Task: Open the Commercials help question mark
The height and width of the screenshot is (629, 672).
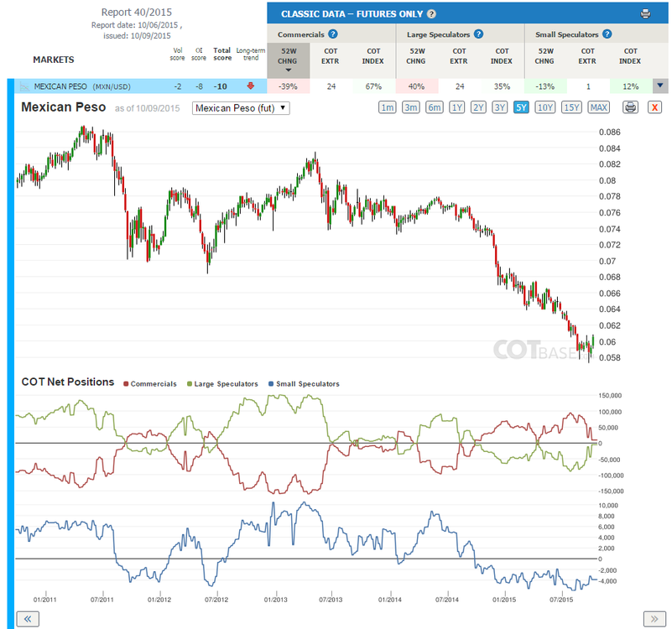Action: click(x=332, y=34)
